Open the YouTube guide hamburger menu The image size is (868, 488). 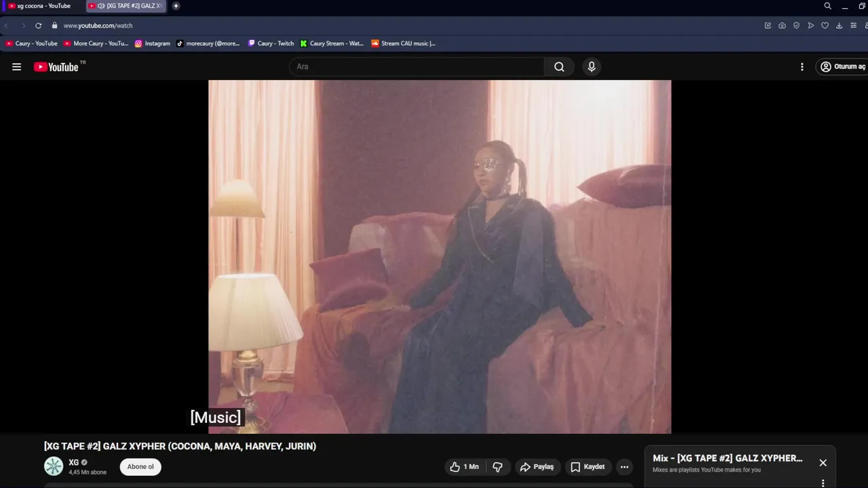16,66
